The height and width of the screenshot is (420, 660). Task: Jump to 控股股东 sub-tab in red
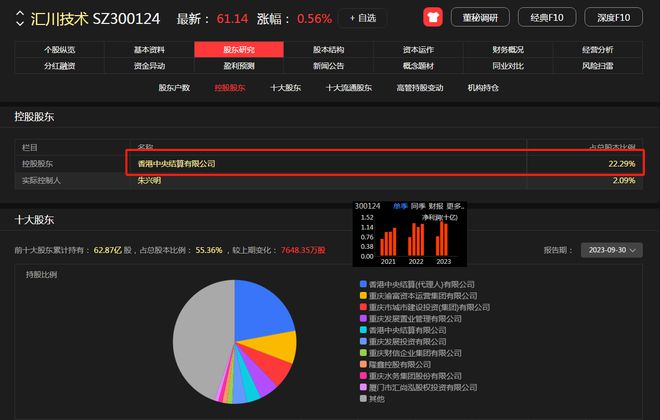(230, 88)
